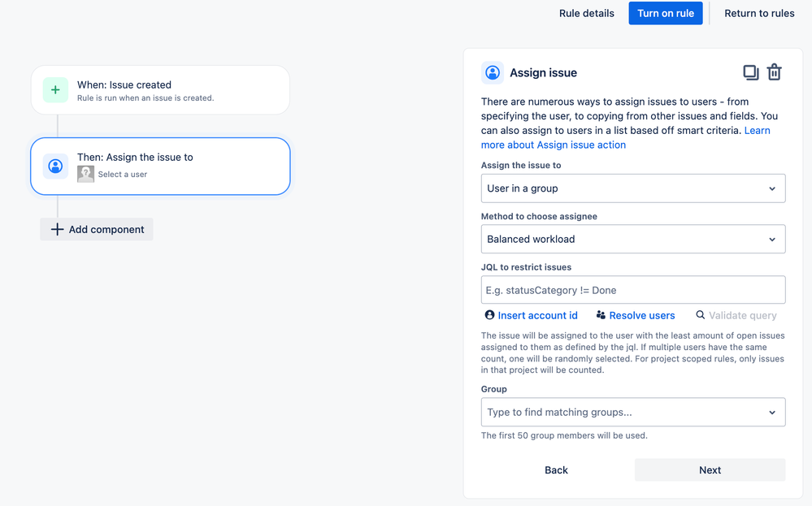This screenshot has width=812, height=506.
Task: Expand the Balanced workload method dropdown
Action: click(633, 239)
